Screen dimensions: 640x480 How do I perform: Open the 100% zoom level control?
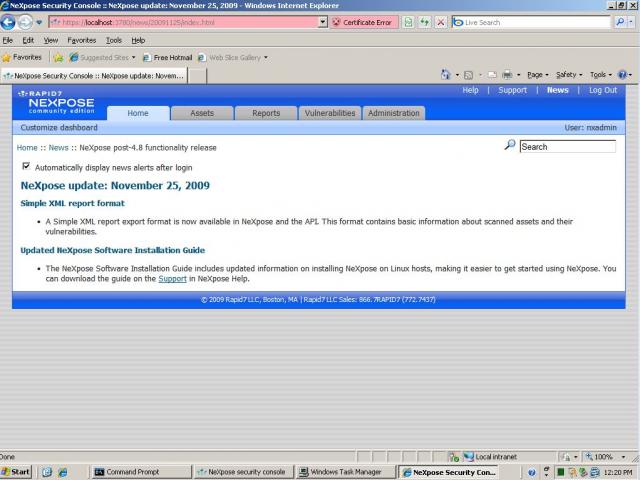(606, 457)
